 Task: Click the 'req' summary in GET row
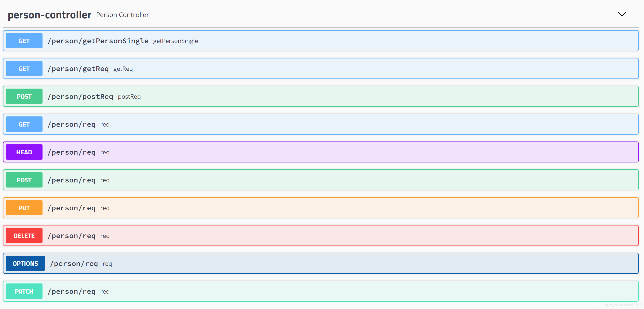pyautogui.click(x=105, y=125)
